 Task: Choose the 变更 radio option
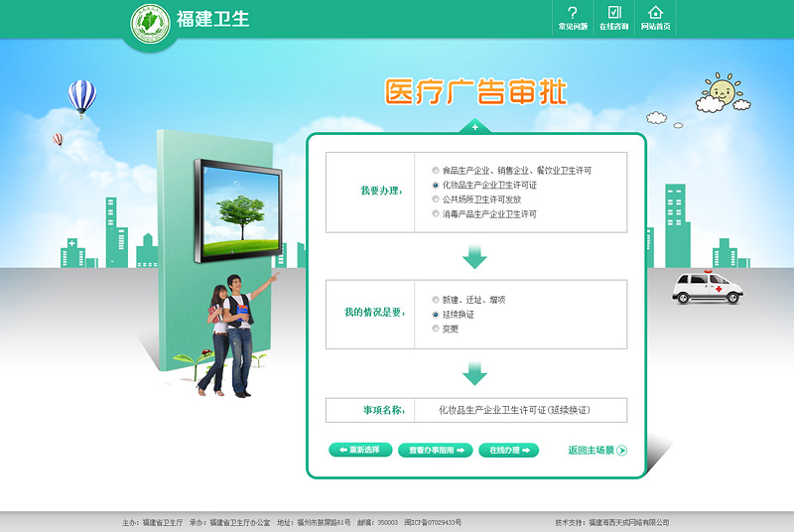point(435,329)
